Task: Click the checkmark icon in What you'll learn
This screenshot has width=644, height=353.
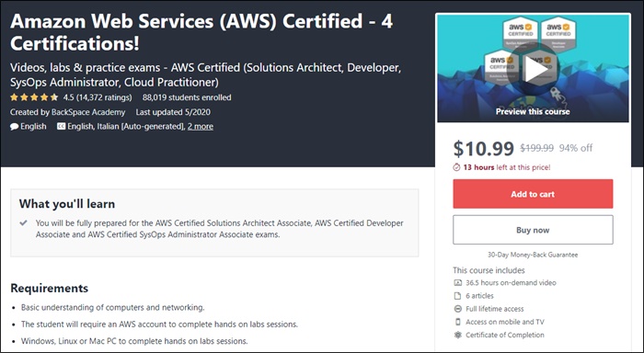Action: pos(24,222)
